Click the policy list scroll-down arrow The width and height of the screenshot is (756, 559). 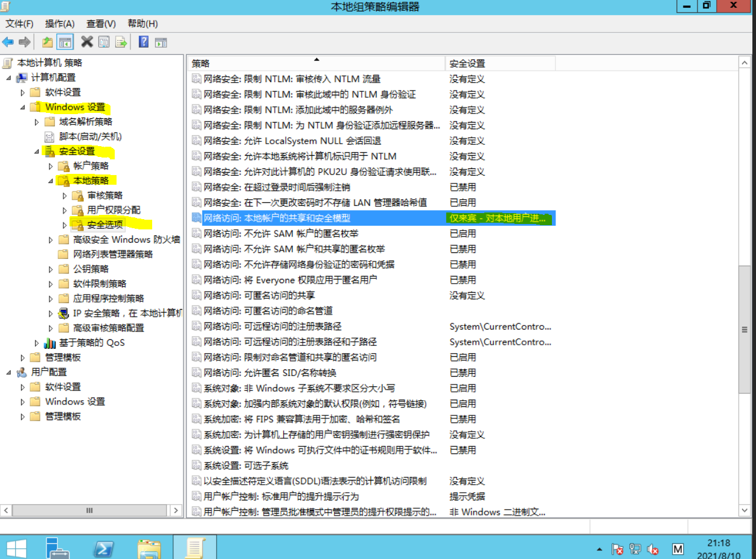[x=745, y=511]
